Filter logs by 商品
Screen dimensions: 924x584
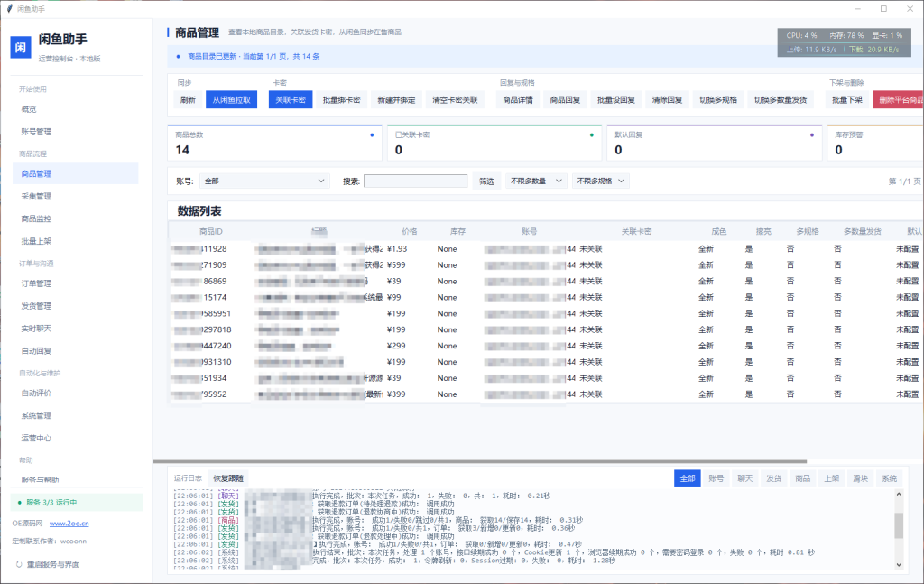[x=802, y=477]
